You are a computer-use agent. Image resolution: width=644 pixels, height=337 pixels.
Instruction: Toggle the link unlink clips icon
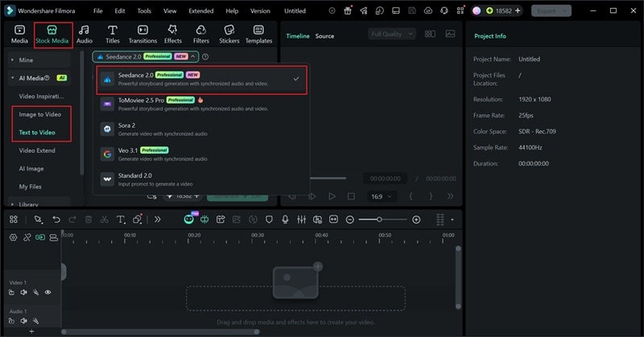coord(27,237)
